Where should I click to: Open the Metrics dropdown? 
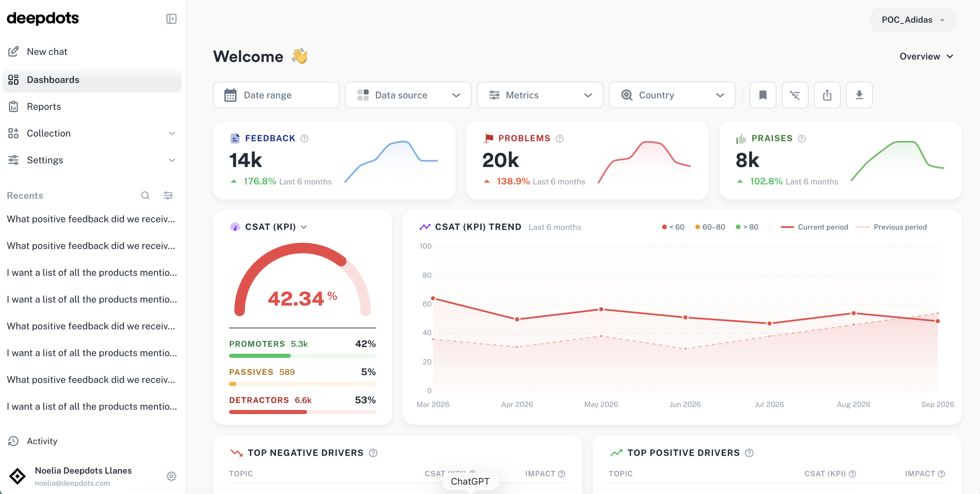click(540, 95)
